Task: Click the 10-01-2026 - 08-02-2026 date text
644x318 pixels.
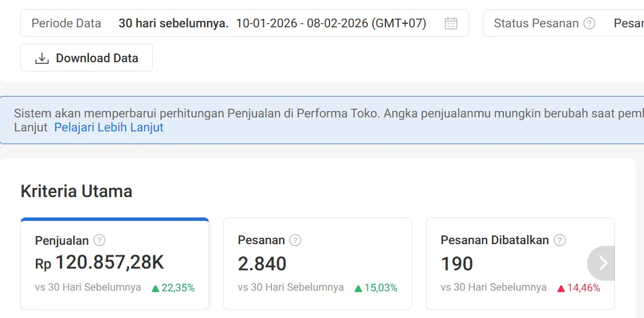Action: click(x=331, y=23)
